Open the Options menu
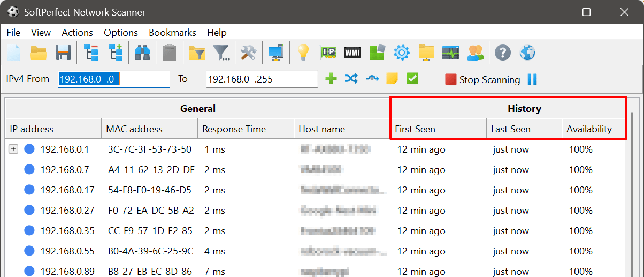Viewport: 644px width, 277px height. (121, 33)
